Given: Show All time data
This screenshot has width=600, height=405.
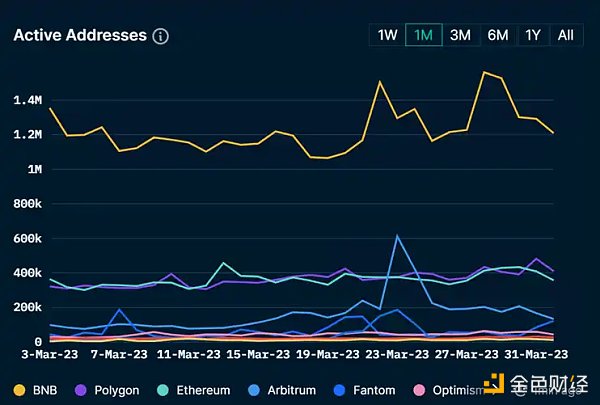Looking at the screenshot, I should point(565,35).
